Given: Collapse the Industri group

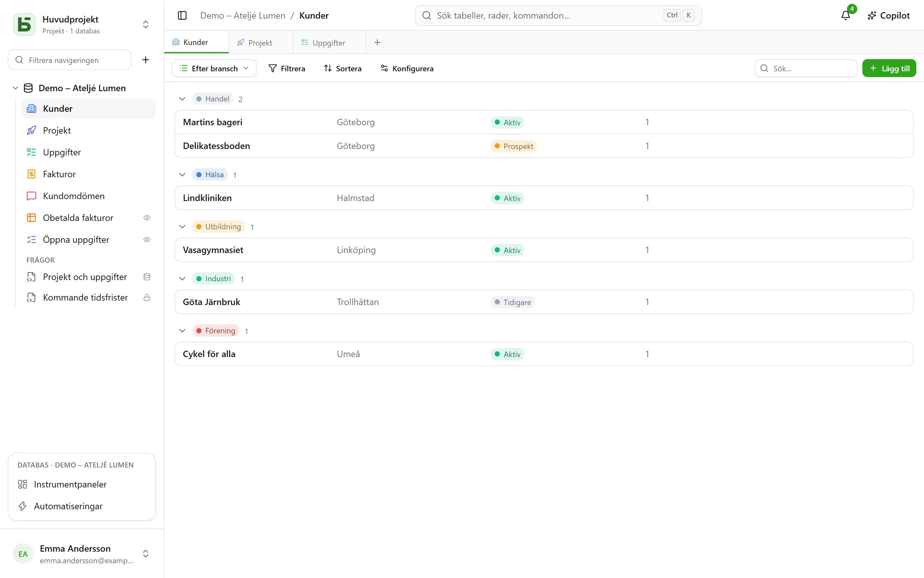Looking at the screenshot, I should [x=182, y=278].
